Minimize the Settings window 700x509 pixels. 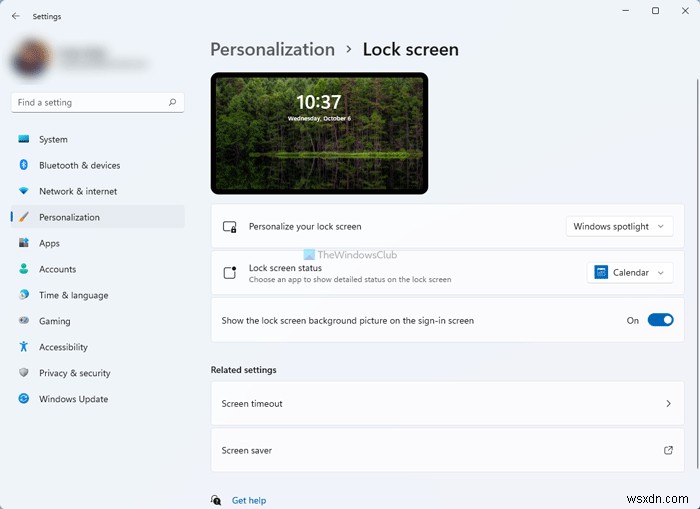625,11
